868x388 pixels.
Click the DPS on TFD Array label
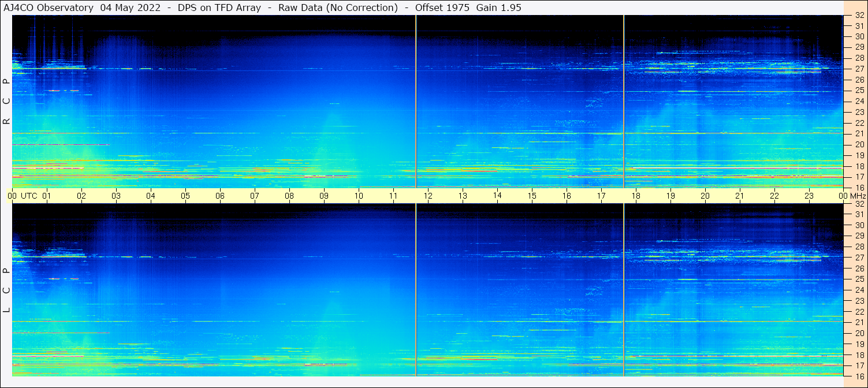221,8
